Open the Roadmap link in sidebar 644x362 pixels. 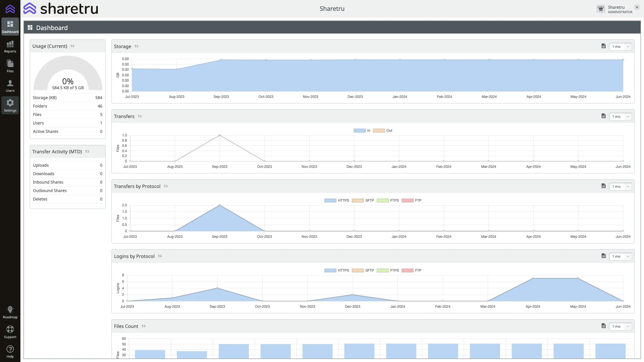pyautogui.click(x=10, y=312)
